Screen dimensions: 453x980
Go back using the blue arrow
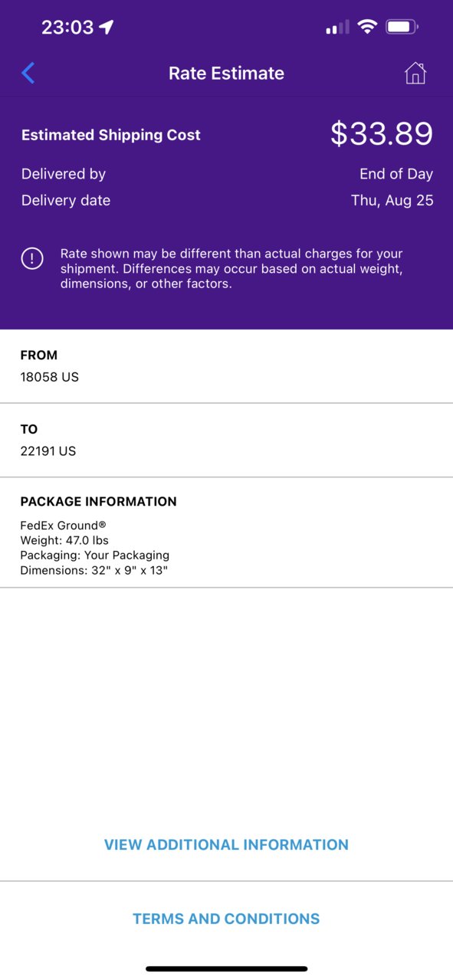point(28,74)
